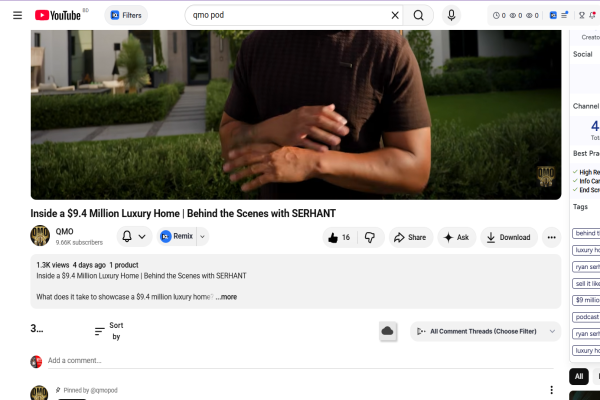Run search with magnifier icon

418,15
